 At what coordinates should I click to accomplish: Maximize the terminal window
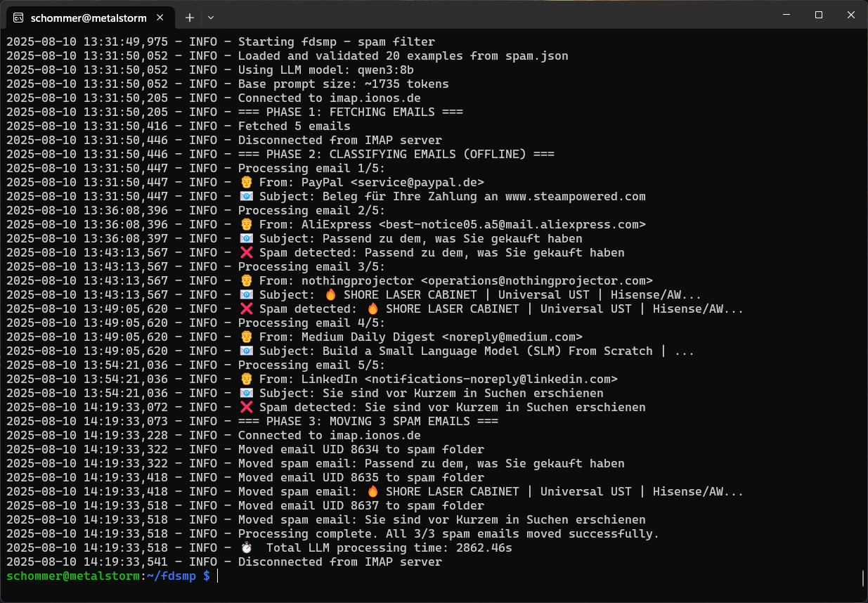click(x=819, y=15)
